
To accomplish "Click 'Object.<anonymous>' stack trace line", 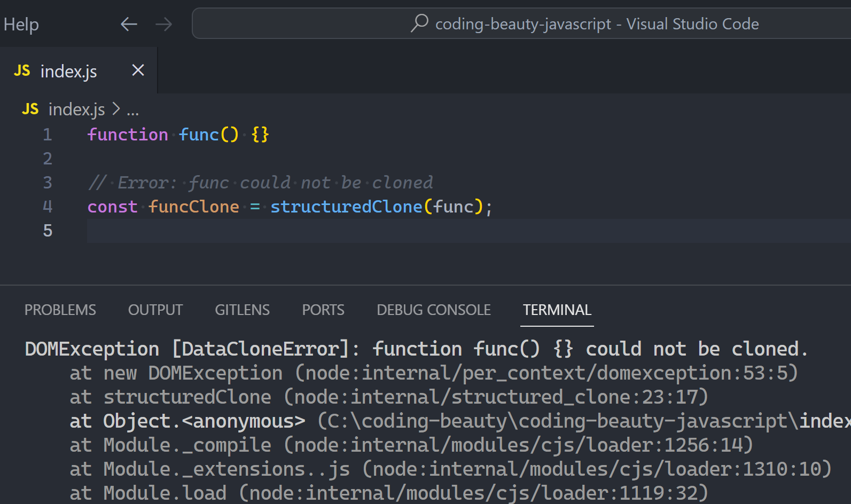I will coord(204,421).
